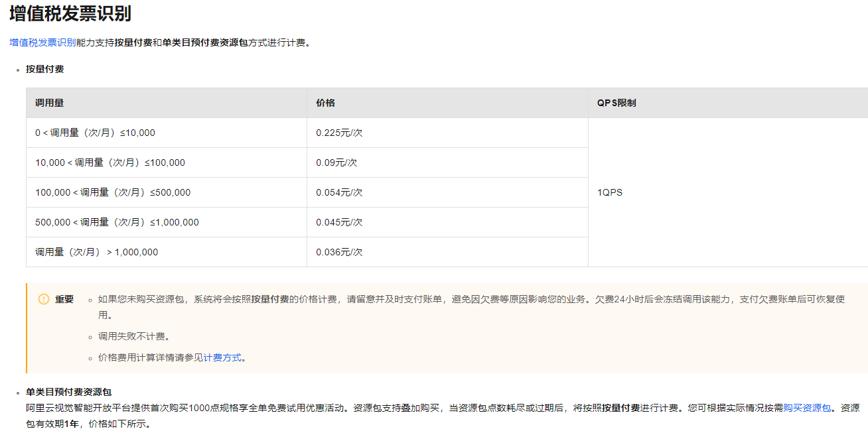Click the orange warning icon beside 重要

(x=44, y=299)
